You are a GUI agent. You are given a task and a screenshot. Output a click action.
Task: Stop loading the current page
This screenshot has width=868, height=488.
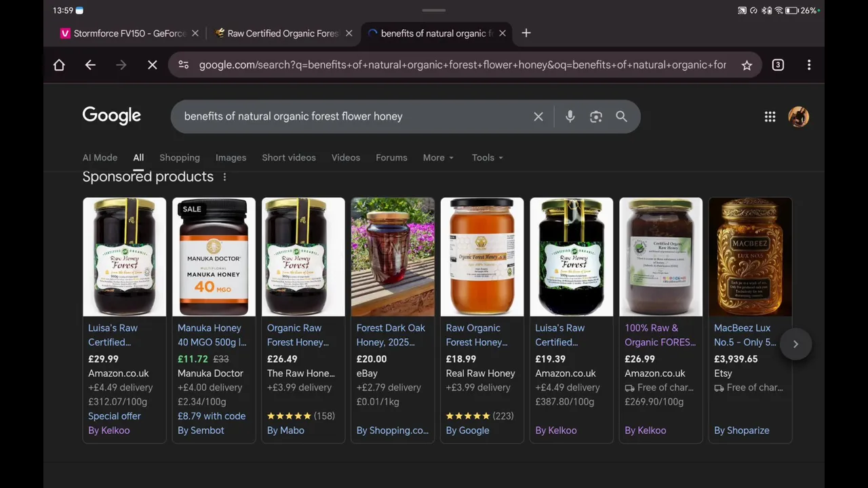[153, 65]
